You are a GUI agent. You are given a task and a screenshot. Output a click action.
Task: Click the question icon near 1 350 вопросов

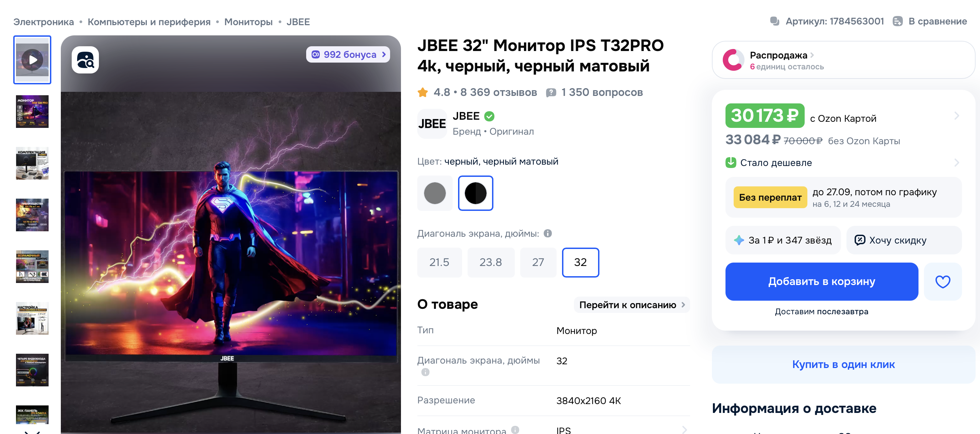click(551, 93)
